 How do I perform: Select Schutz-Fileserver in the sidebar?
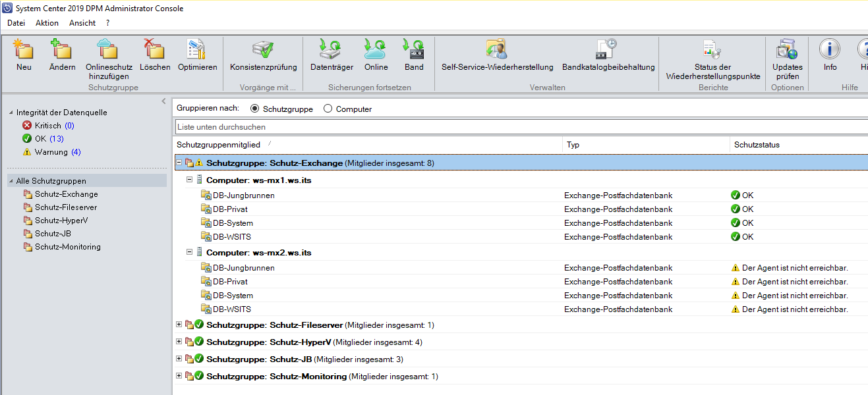click(x=66, y=207)
